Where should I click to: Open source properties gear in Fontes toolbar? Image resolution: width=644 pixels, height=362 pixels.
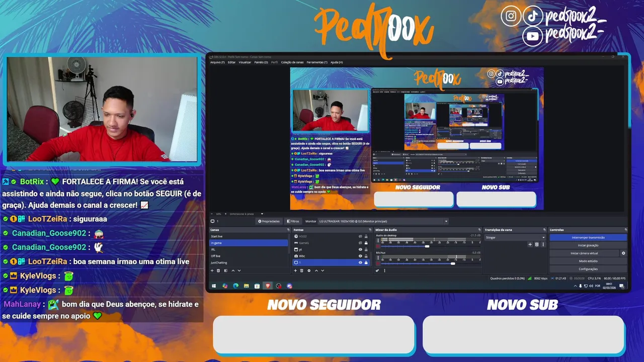tap(309, 270)
